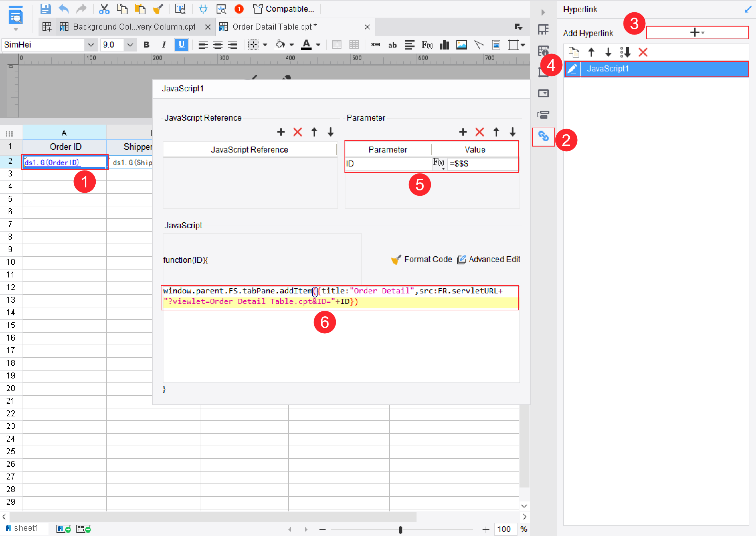Expand the cell border style dropdown arrow

click(x=265, y=45)
